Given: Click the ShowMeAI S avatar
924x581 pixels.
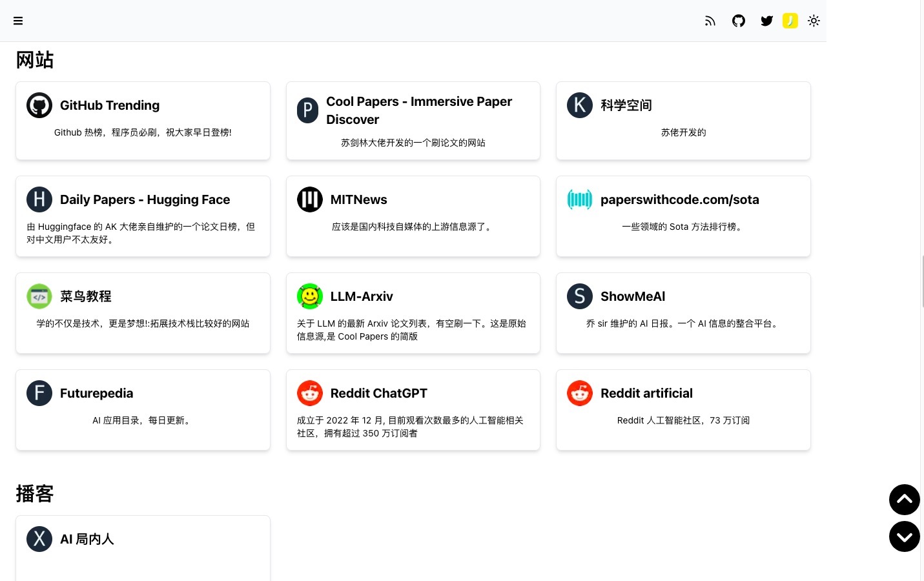Looking at the screenshot, I should tap(580, 296).
